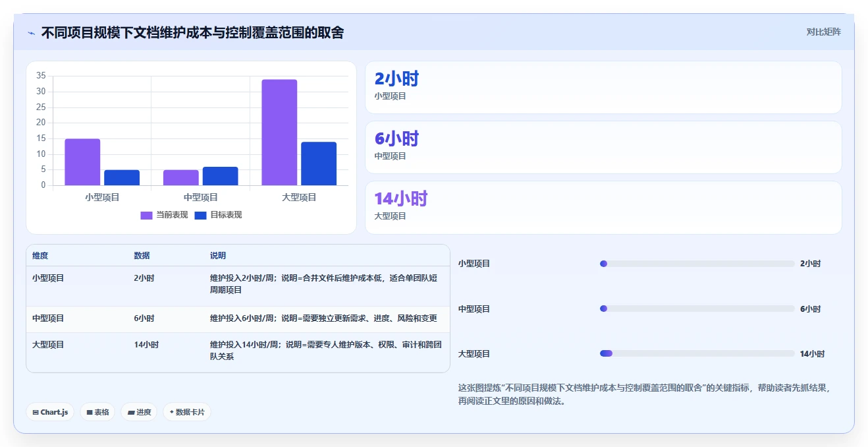Click the 中型项目 chart axis label
The width and height of the screenshot is (868, 447).
click(201, 197)
